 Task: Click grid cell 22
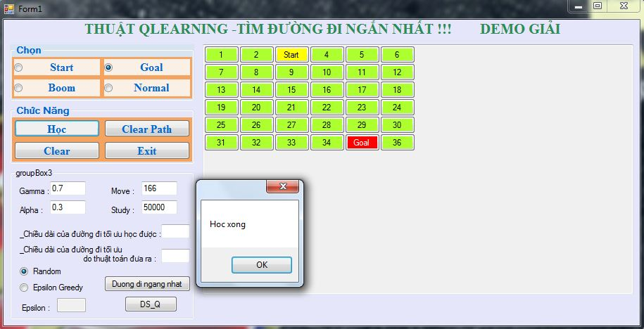tap(327, 108)
